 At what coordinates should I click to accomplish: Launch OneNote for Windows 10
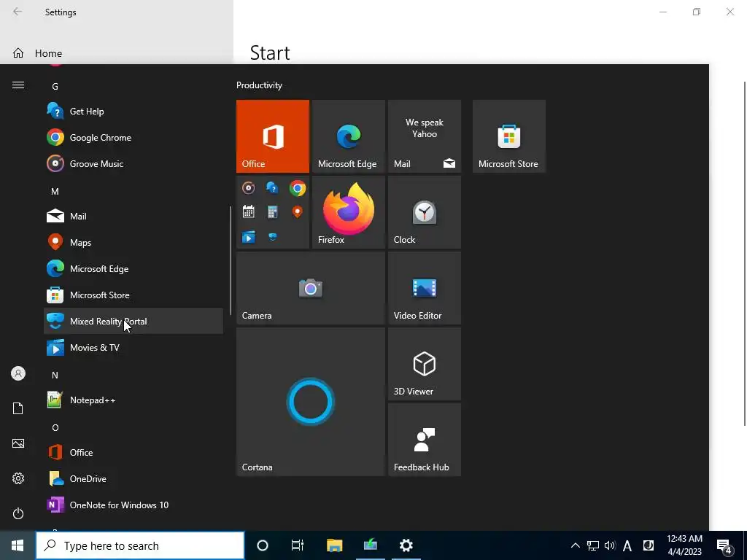pyautogui.click(x=133, y=505)
